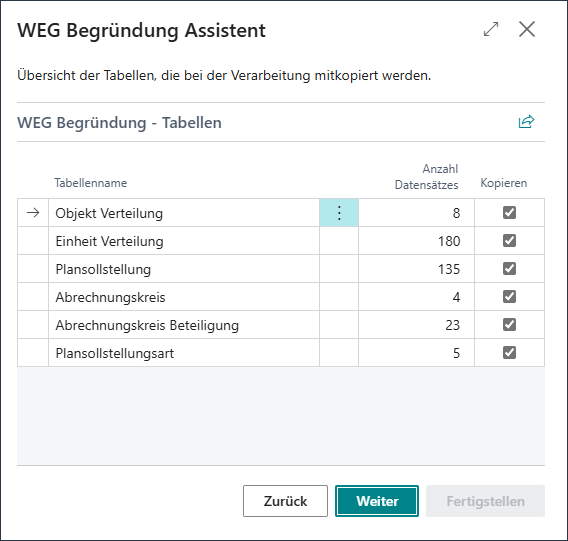This screenshot has height=541, width=568.
Task: Uncheck Kopieren for Objekt Verteilung
Action: 509,212
